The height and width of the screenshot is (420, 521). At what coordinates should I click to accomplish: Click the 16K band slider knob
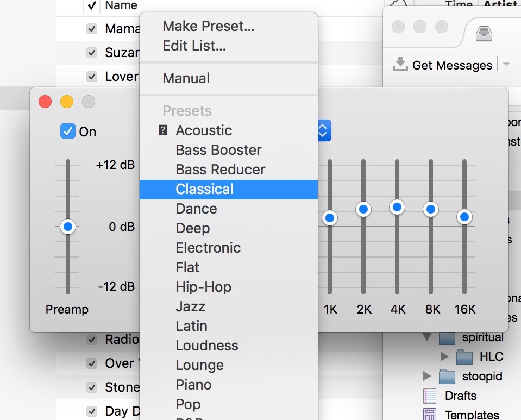pyautogui.click(x=464, y=217)
